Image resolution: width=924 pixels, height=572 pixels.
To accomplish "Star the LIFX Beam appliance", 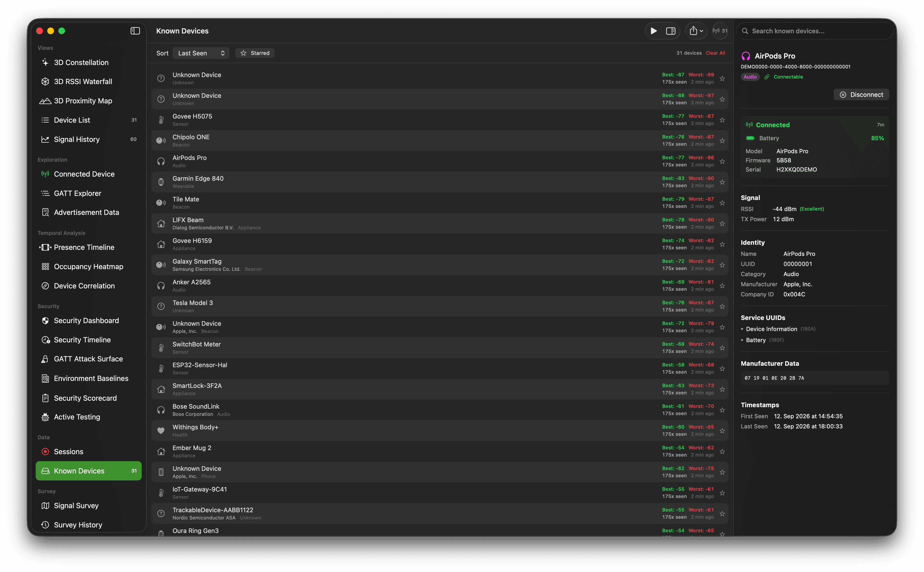I will tap(722, 224).
